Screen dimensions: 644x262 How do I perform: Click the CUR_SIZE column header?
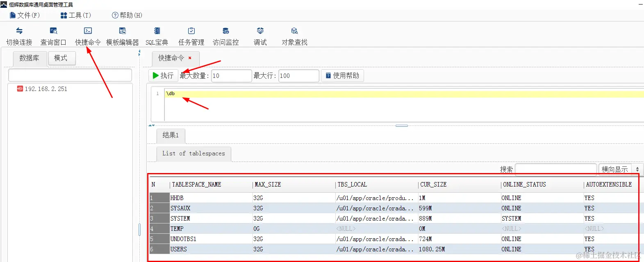(x=460, y=185)
